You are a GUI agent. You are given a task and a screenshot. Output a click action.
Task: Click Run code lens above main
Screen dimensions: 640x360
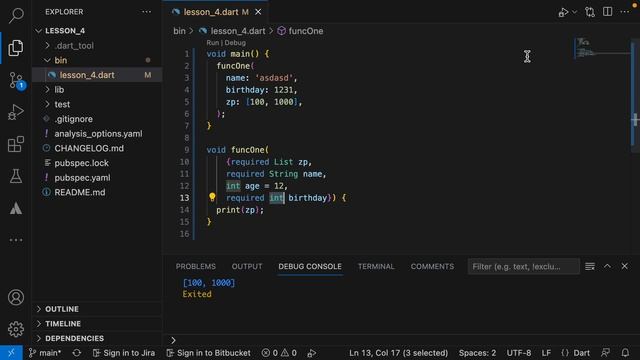[x=212, y=42]
